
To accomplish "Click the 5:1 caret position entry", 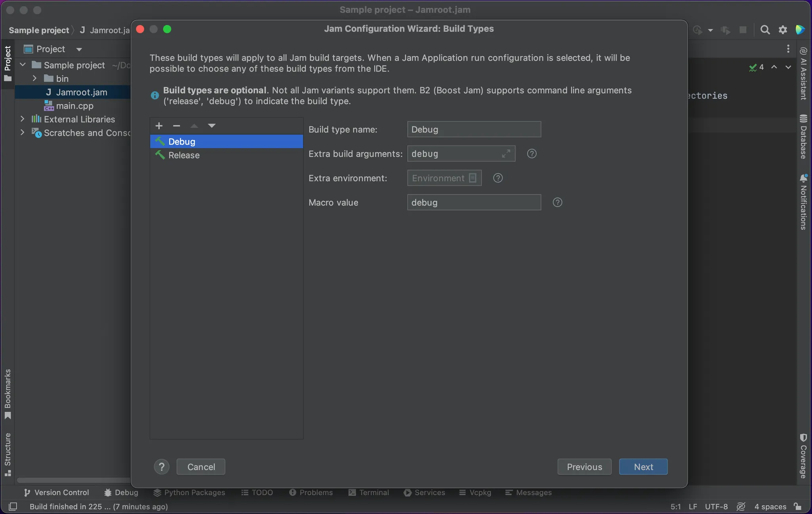I will [x=676, y=506].
